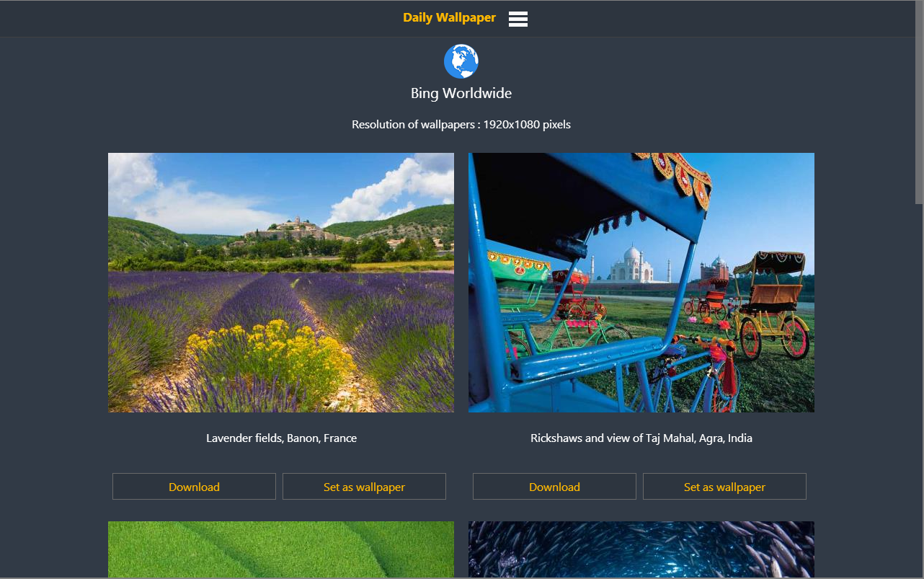Set Lavender fields as wallpaper
Image resolution: width=924 pixels, height=579 pixels.
364,486
